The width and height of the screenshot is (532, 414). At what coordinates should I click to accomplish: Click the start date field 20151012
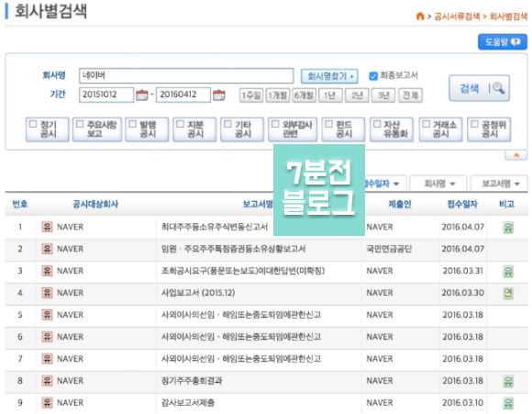(106, 95)
